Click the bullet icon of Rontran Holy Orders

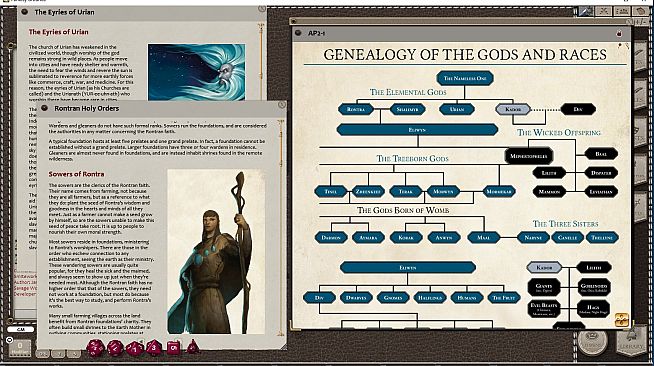click(x=45, y=108)
